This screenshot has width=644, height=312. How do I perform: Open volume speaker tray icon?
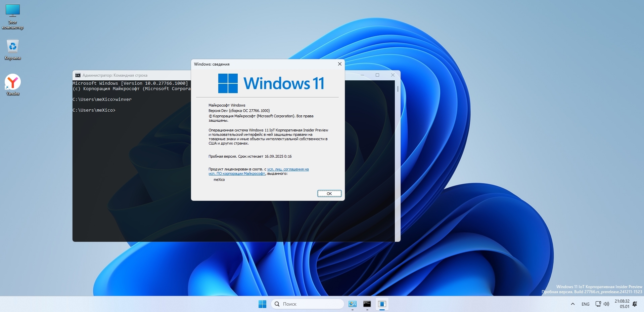coord(606,304)
